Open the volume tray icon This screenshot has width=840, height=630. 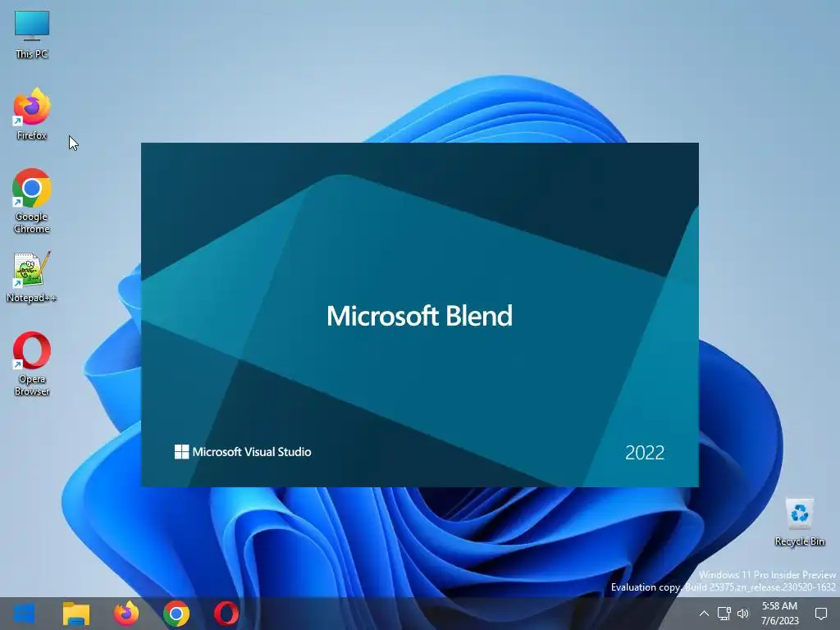(743, 614)
